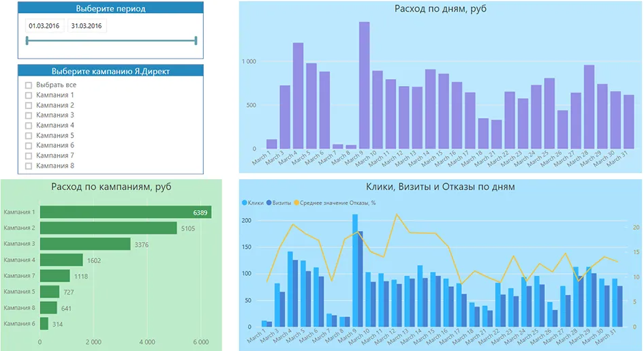Check the Выбрать все checkbox
The width and height of the screenshot is (644, 351).
(29, 85)
